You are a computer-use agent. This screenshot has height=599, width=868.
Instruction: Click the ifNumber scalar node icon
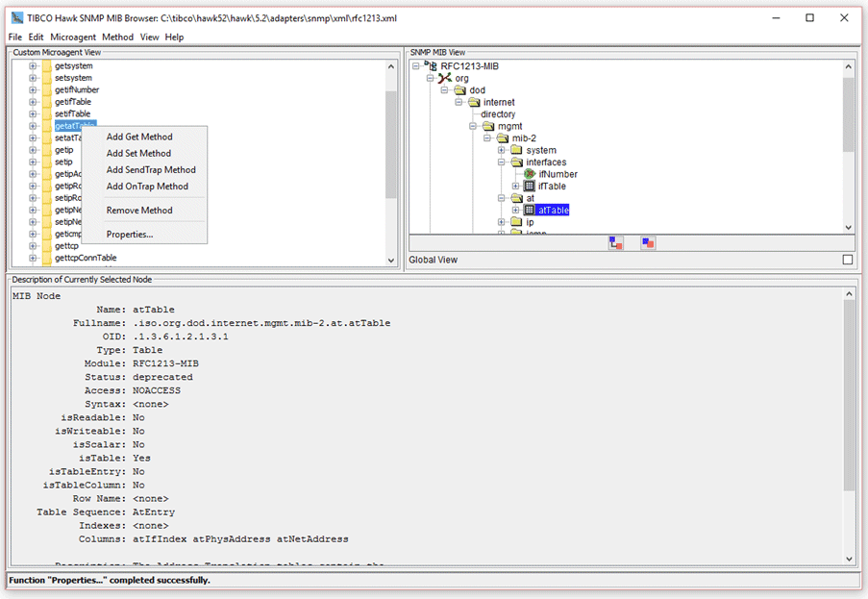530,174
